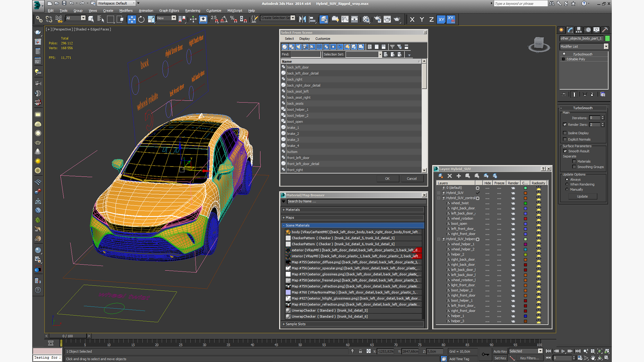Click the green object color swatch
Image resolution: width=644 pixels, height=362 pixels.
pyautogui.click(x=607, y=39)
